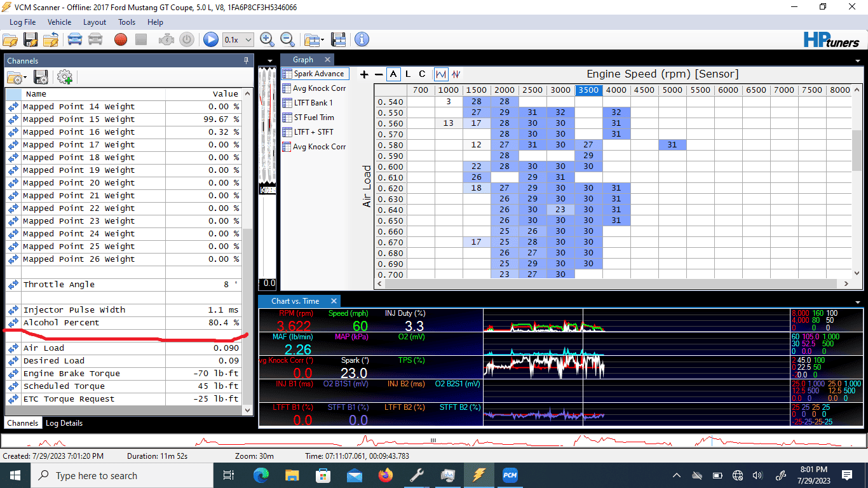868x488 pixels.
Task: Toggle the C mode in graph toolbar
Action: (422, 74)
